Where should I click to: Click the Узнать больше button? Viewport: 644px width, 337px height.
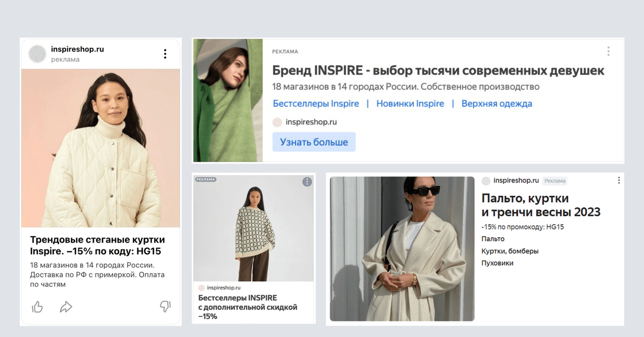[x=314, y=142]
